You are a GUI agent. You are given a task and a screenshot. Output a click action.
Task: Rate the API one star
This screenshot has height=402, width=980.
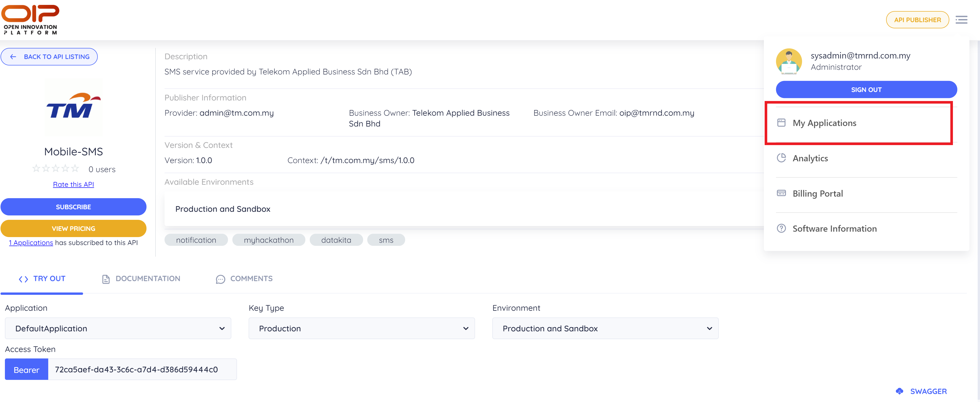[36, 168]
